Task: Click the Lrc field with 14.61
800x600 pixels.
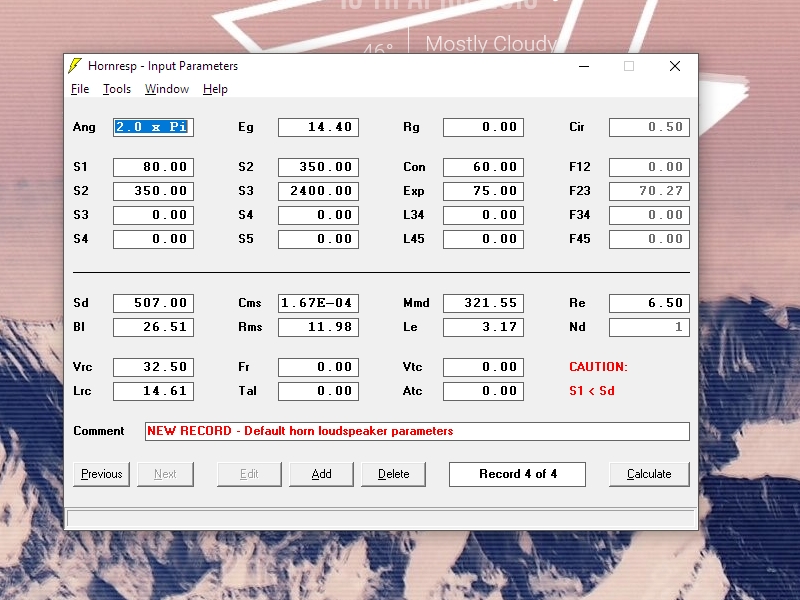Action: pyautogui.click(x=153, y=391)
